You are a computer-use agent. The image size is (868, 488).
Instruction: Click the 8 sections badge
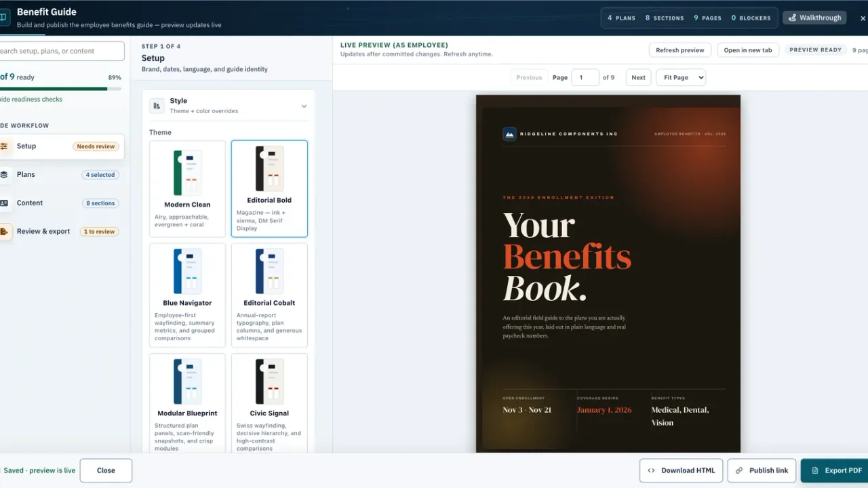pyautogui.click(x=101, y=203)
